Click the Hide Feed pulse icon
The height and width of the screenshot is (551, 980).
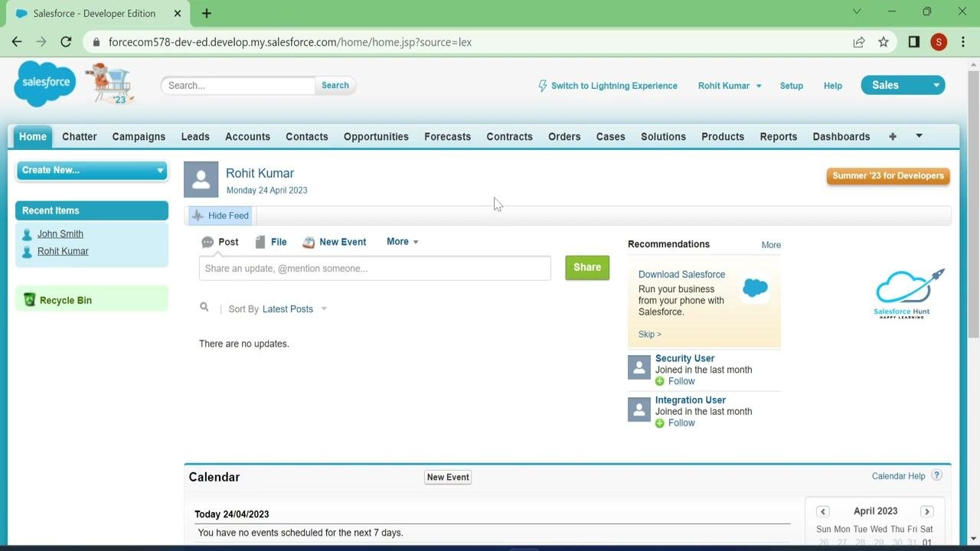click(x=198, y=216)
